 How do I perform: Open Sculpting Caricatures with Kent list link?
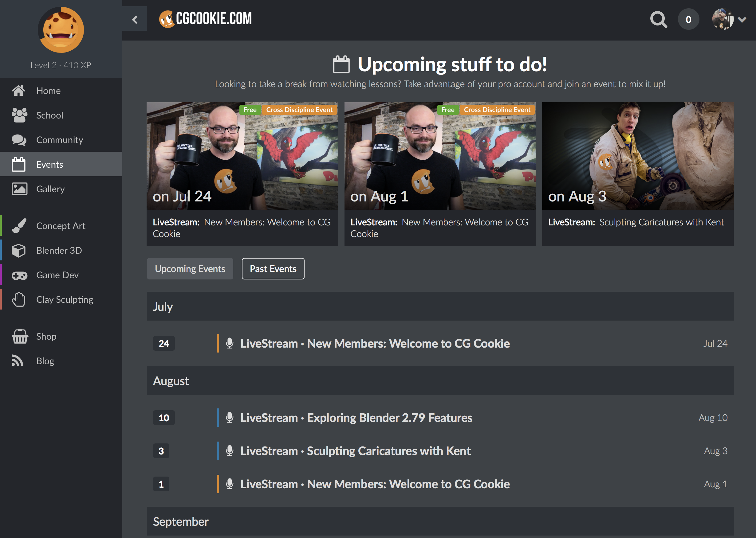click(356, 450)
